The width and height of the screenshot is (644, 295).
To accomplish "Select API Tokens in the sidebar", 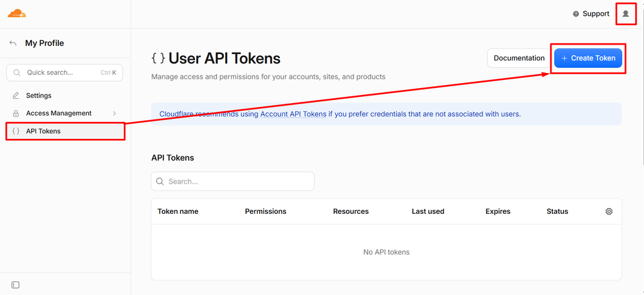I will pos(65,131).
